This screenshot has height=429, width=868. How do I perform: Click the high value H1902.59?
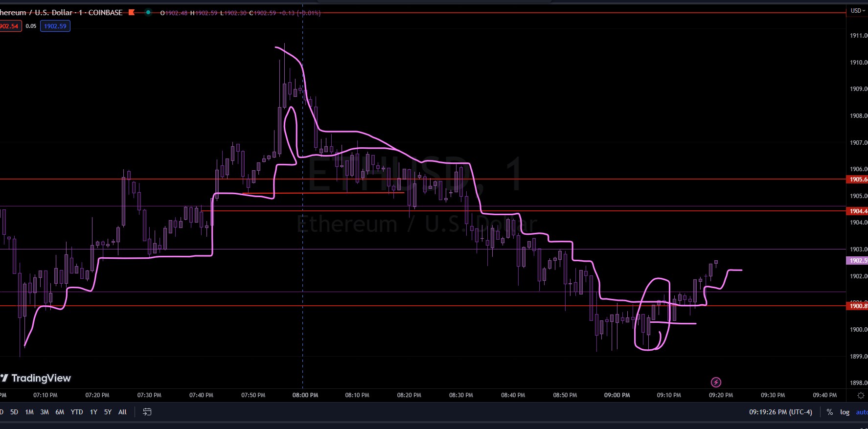point(204,13)
